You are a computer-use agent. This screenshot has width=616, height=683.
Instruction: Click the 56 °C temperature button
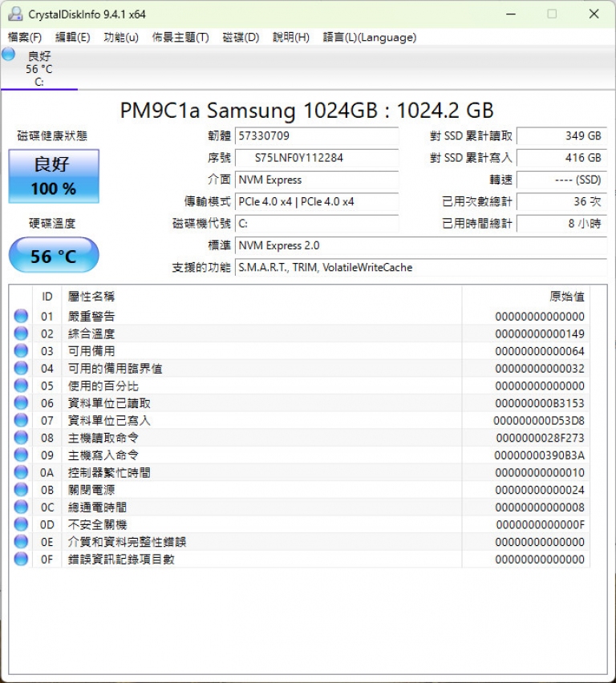click(x=54, y=255)
